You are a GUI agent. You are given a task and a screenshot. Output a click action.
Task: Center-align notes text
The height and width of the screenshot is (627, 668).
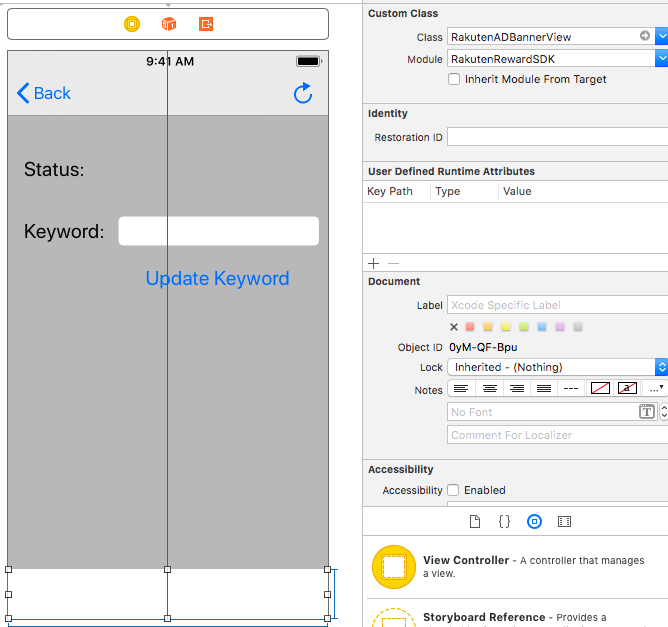(x=490, y=388)
